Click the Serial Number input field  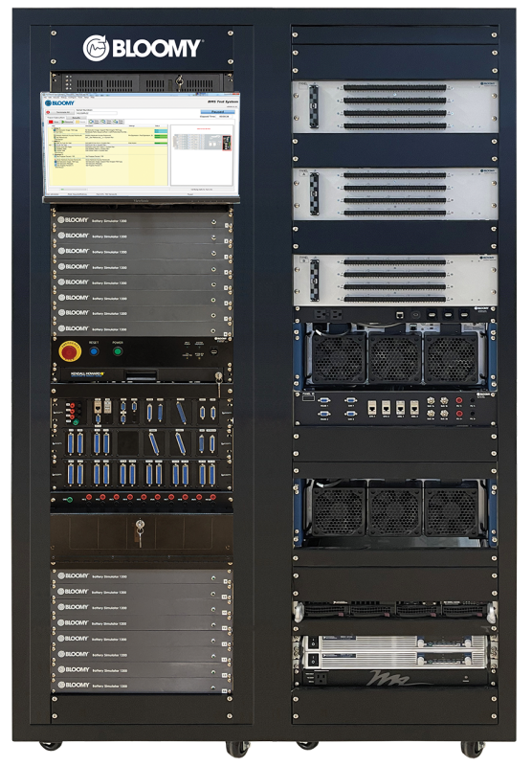[96, 113]
